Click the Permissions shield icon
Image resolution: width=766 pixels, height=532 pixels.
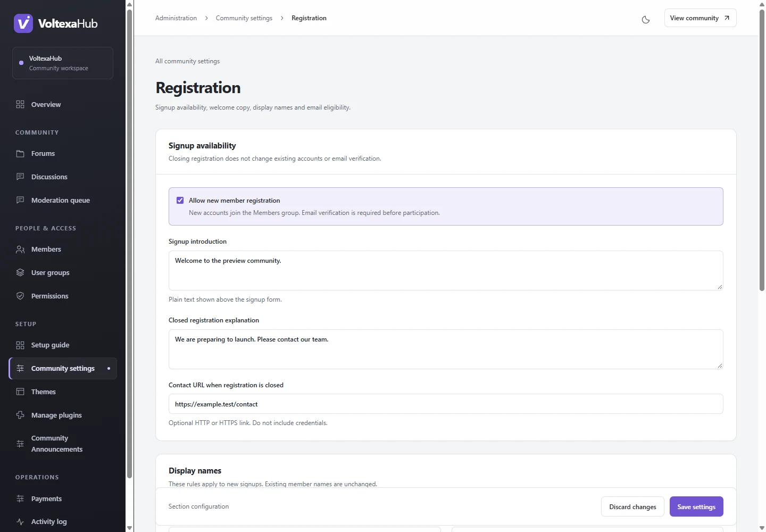(x=20, y=296)
